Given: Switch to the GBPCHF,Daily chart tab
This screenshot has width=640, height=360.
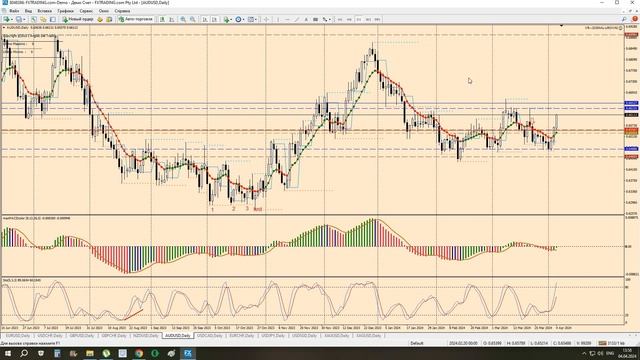Looking at the screenshot, I should pos(114,336).
